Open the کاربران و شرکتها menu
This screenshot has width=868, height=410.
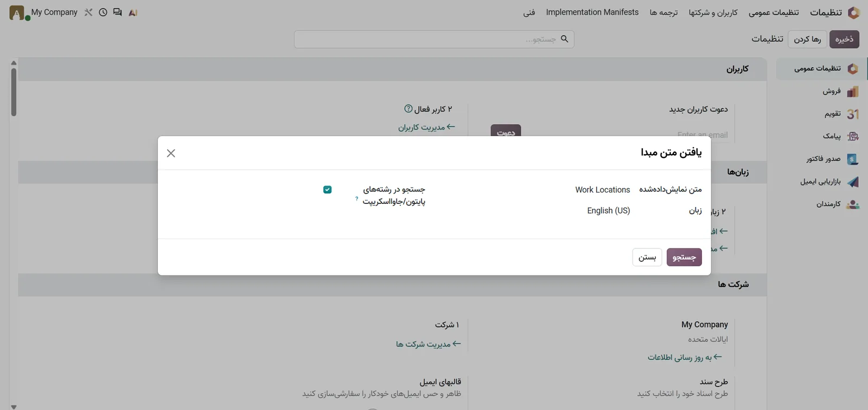(x=713, y=12)
